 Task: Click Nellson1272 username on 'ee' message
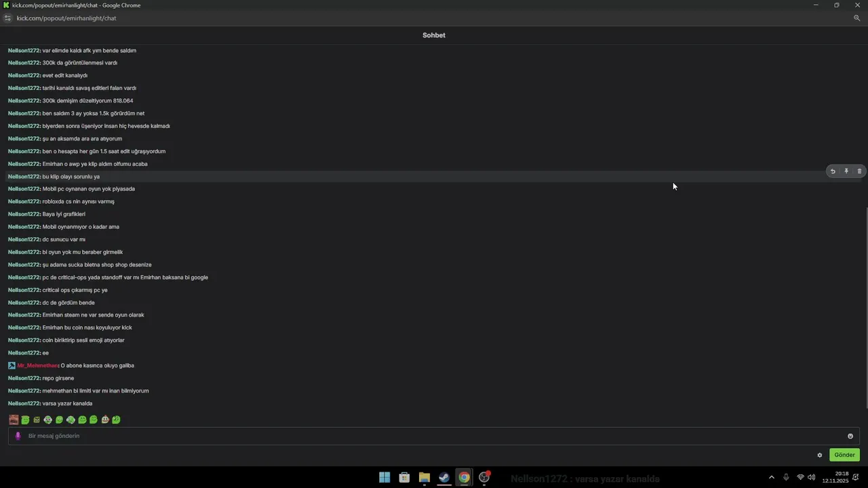coord(24,353)
